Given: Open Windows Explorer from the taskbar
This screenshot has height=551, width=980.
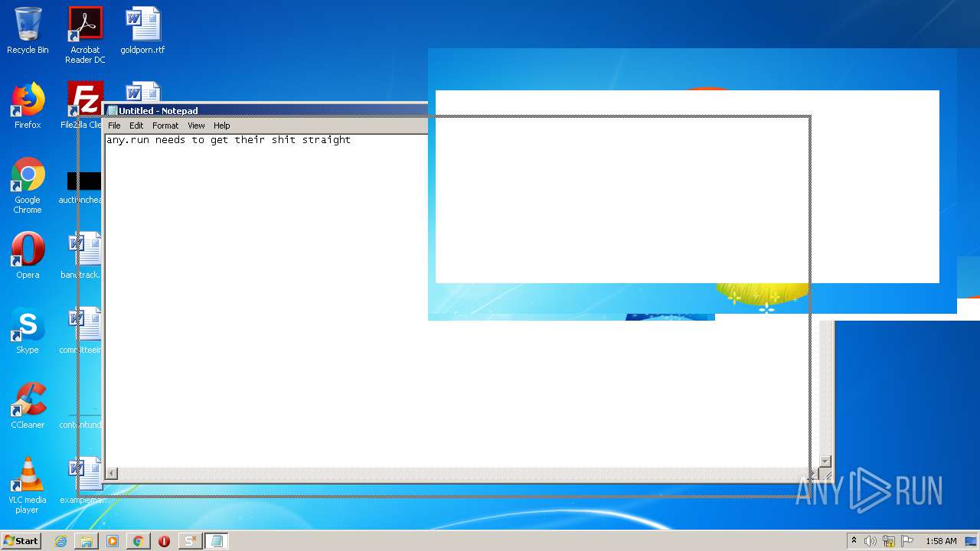Looking at the screenshot, I should pyautogui.click(x=87, y=541).
